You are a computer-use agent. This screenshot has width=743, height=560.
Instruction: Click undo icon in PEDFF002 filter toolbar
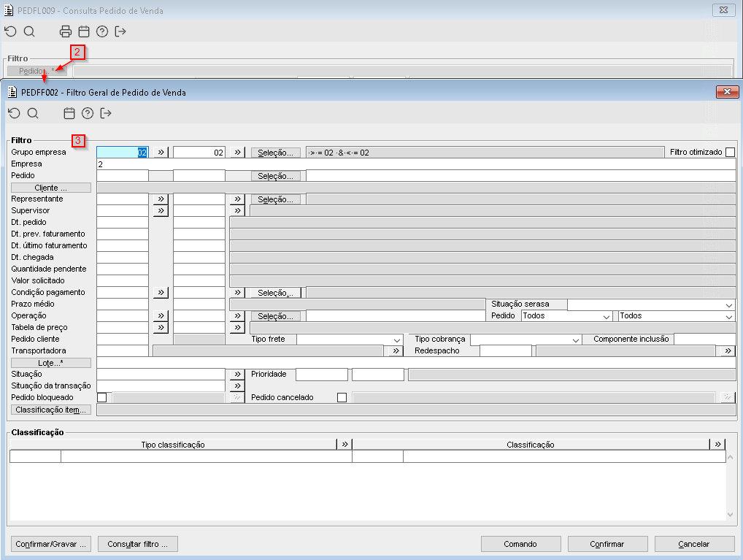(x=14, y=113)
